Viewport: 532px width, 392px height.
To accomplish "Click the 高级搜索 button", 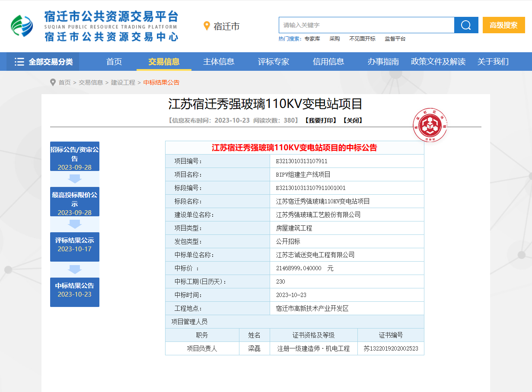I will click(503, 25).
